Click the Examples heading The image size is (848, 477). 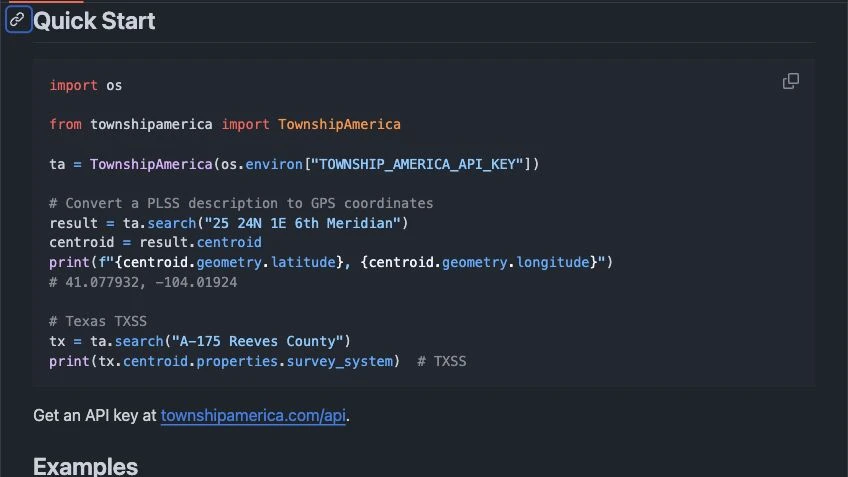pos(85,466)
